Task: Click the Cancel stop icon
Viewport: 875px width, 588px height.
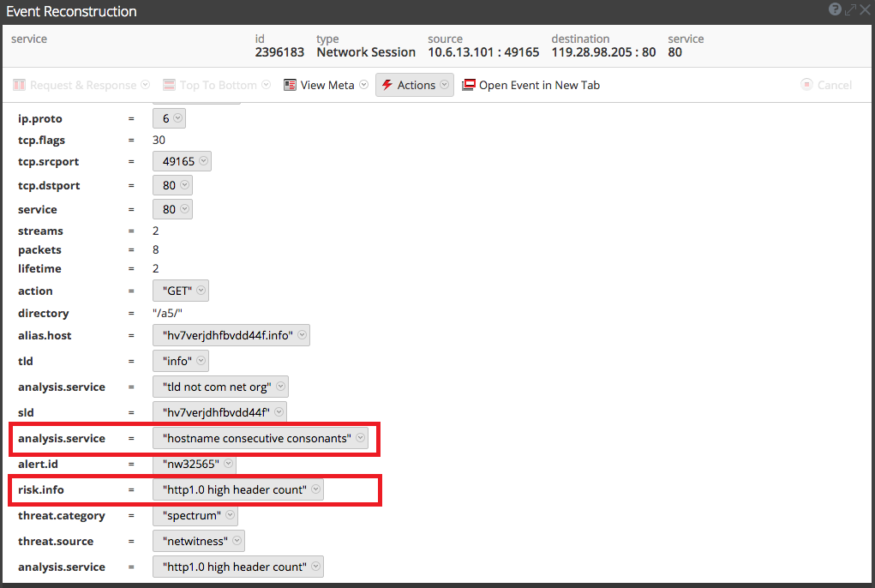Action: point(806,84)
